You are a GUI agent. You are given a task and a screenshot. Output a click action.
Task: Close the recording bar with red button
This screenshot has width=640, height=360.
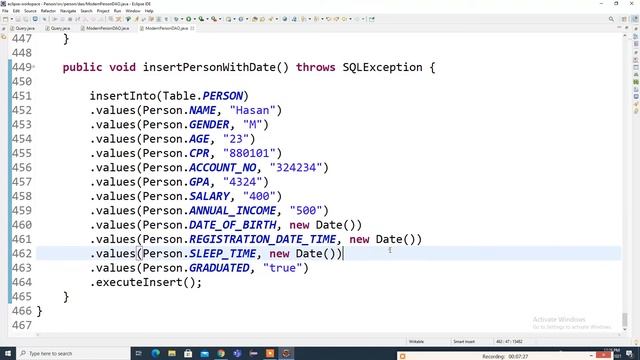[603, 356]
